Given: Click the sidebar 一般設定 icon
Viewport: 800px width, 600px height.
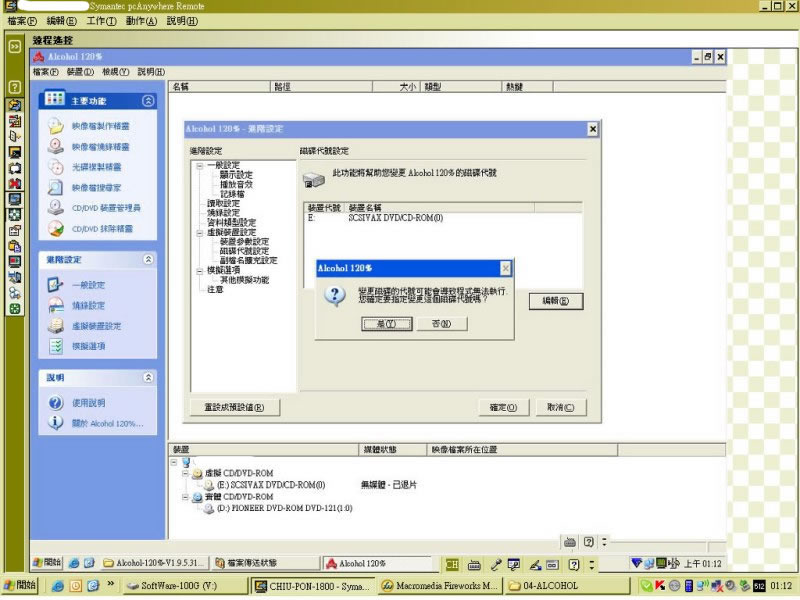Looking at the screenshot, I should [55, 285].
